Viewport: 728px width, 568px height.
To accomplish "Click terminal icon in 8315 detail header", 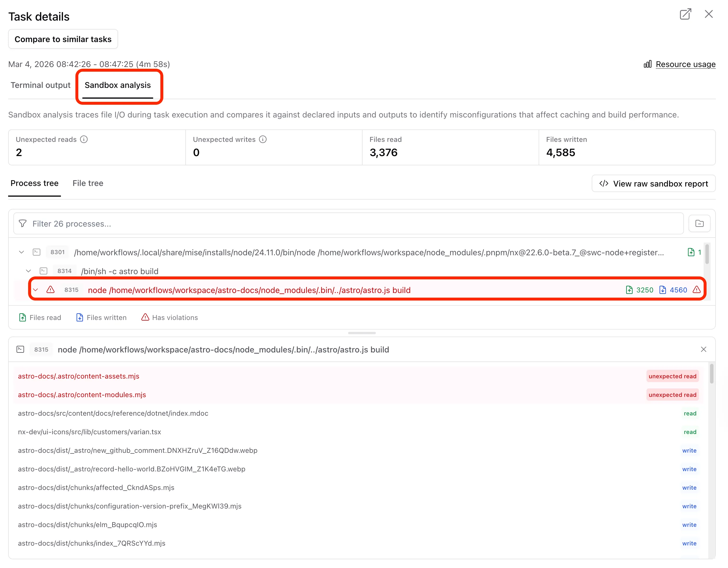I will 20,349.
